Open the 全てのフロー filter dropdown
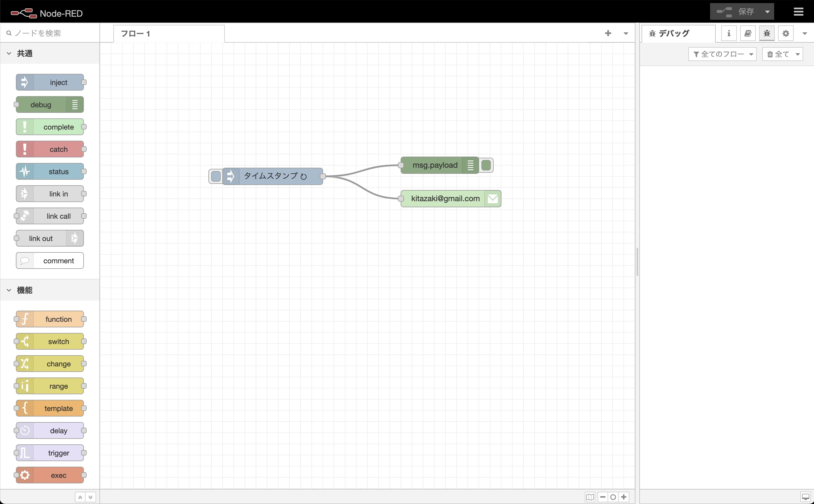This screenshot has width=814, height=504. 722,54
